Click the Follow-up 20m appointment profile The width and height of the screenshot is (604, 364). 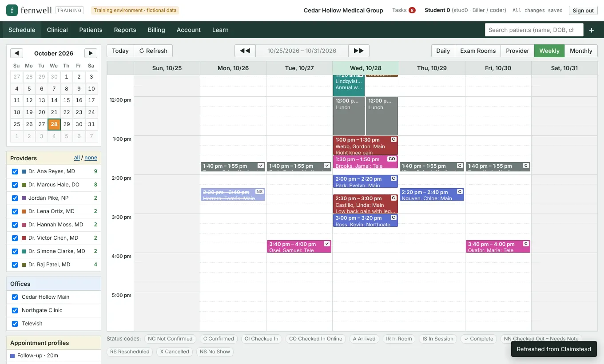coord(54,356)
